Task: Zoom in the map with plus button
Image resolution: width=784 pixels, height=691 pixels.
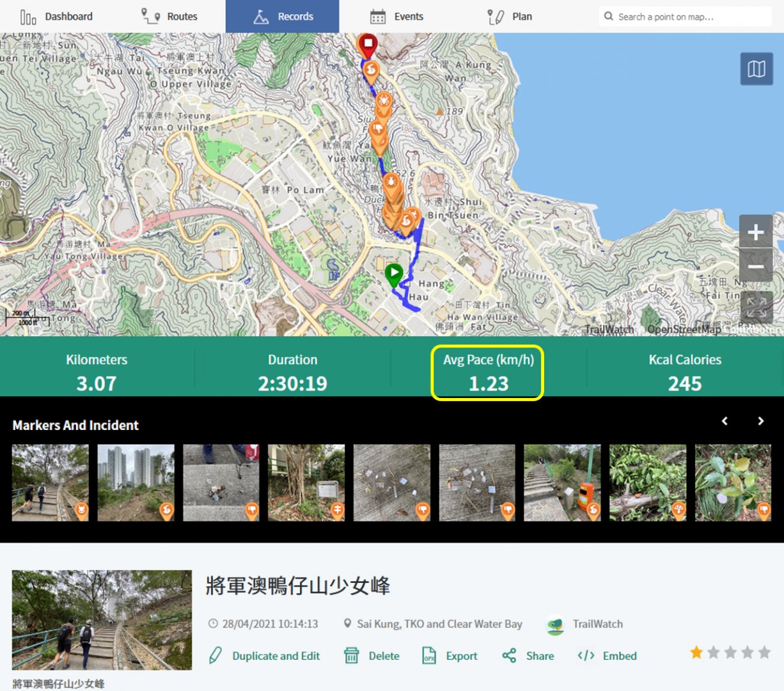Action: (755, 232)
